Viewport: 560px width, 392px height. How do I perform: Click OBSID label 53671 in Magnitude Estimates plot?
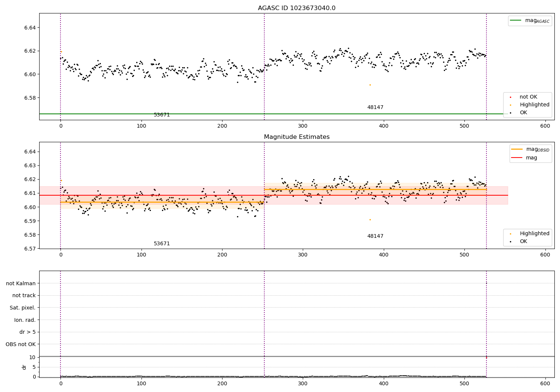pyautogui.click(x=162, y=244)
